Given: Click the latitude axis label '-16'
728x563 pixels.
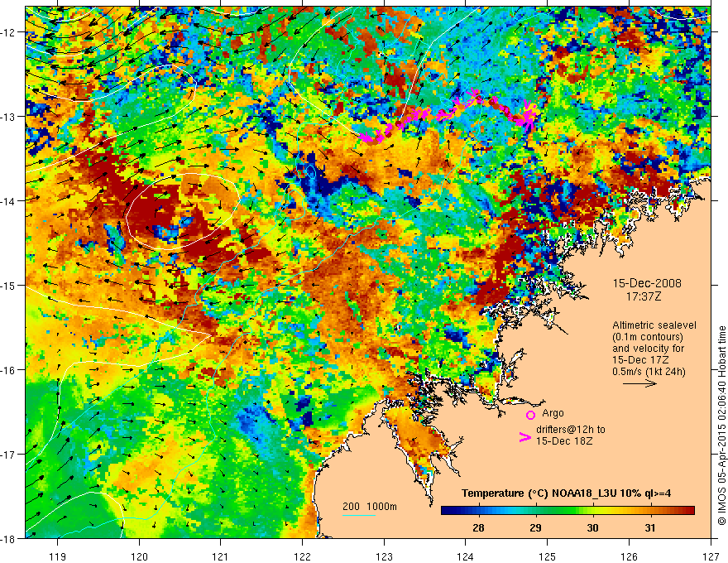Looking at the screenshot, I should tap(9, 370).
